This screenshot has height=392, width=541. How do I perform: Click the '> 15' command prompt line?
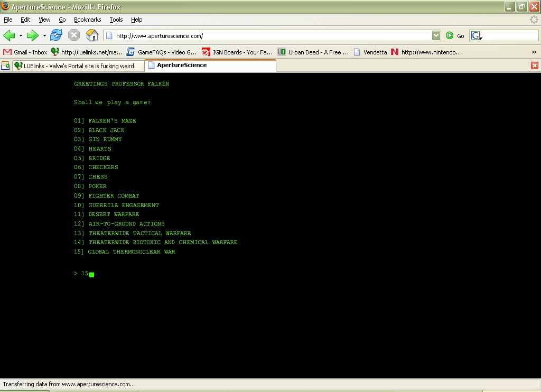pos(84,274)
